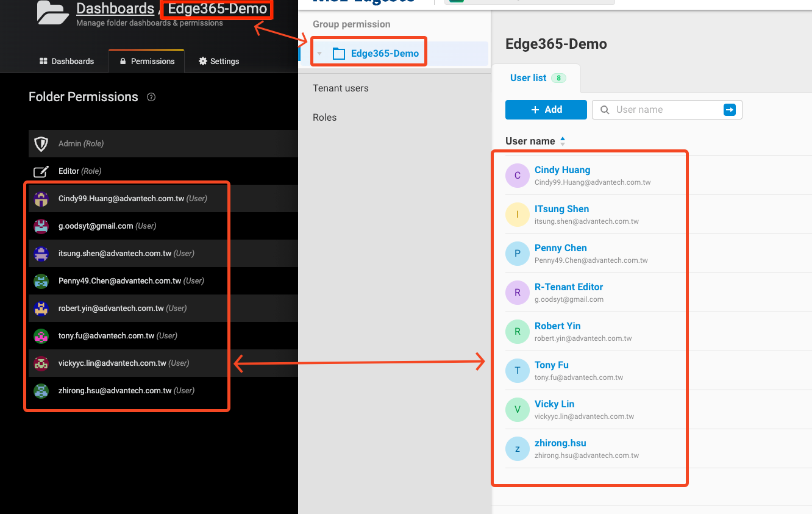The height and width of the screenshot is (514, 812).
Task: Open the Settings tab
Action: tap(219, 62)
